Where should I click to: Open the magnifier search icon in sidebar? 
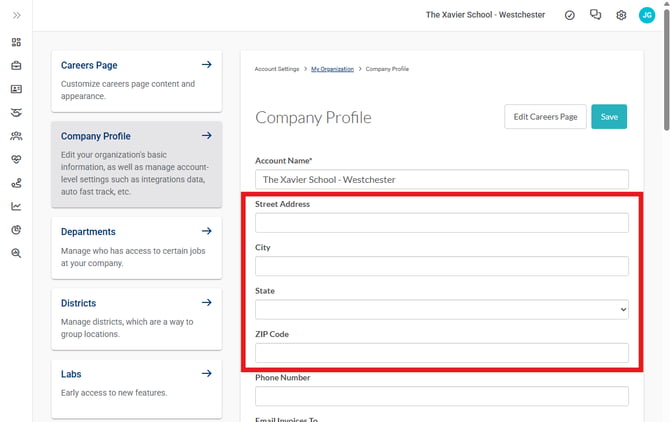(x=16, y=253)
